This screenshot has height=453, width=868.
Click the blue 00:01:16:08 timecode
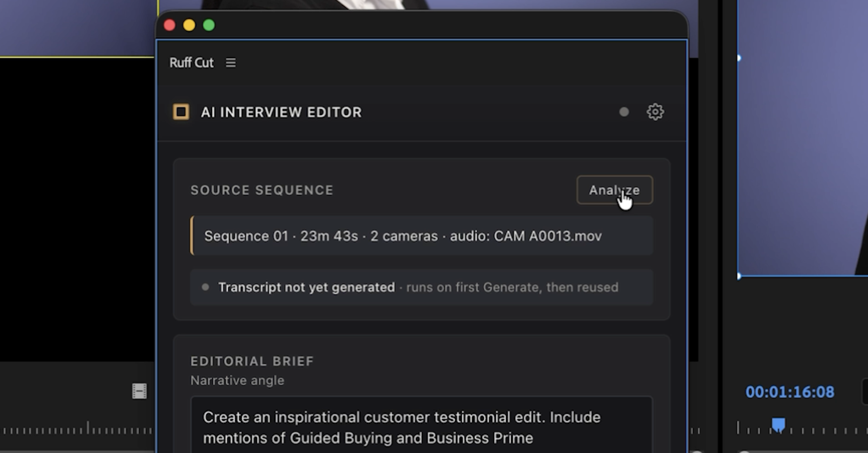click(x=790, y=392)
